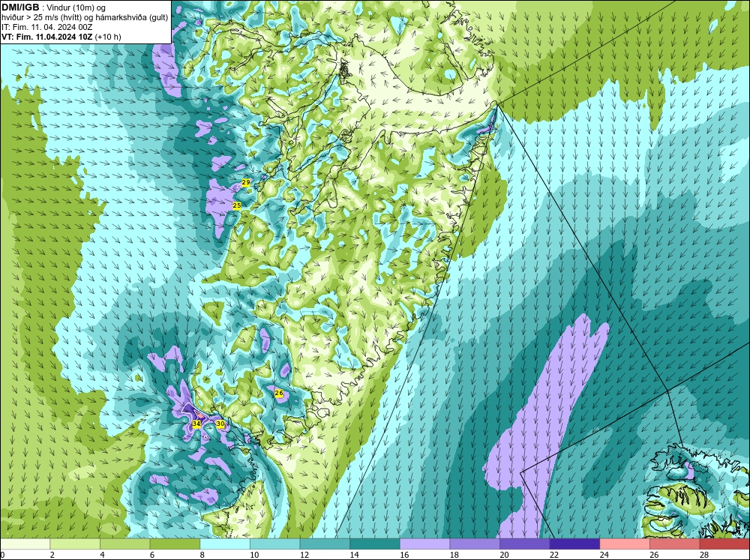Click the 'hviður > 25 m/s' legend line
Screen dimensions: 750x560
85,18
